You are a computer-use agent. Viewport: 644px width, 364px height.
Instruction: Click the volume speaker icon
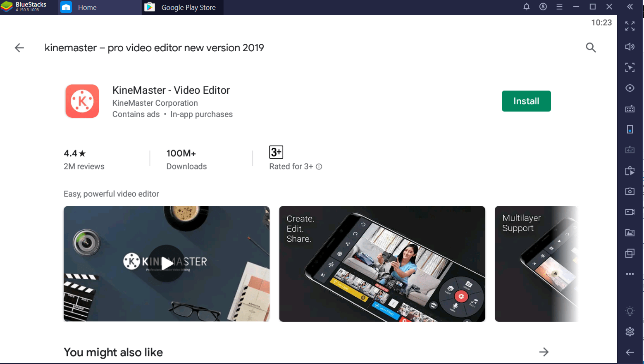click(630, 47)
